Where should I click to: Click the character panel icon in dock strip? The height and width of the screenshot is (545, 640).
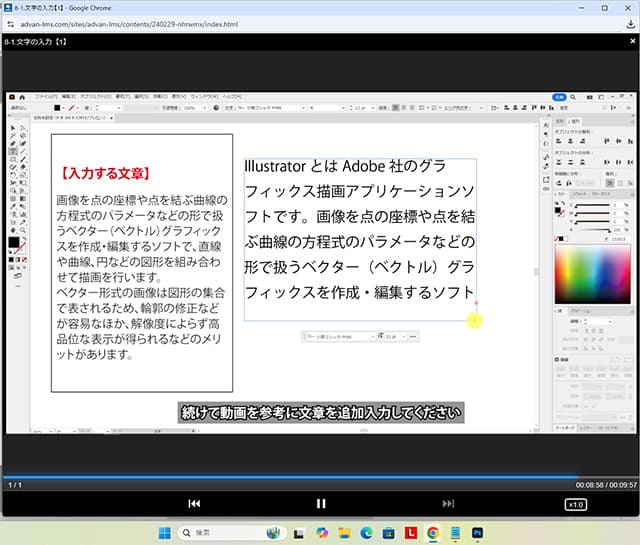[546, 125]
